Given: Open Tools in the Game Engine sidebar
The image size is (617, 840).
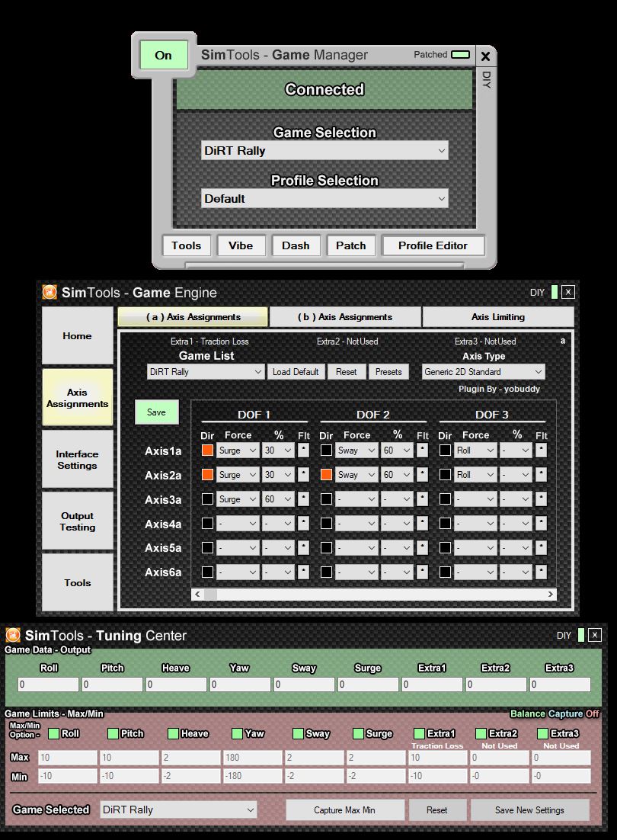Looking at the screenshot, I should point(77,583).
